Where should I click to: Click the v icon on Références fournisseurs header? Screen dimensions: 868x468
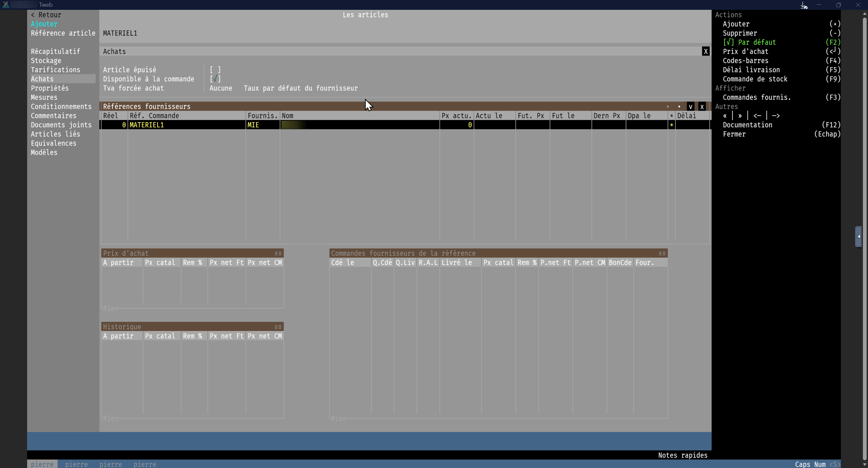[690, 106]
